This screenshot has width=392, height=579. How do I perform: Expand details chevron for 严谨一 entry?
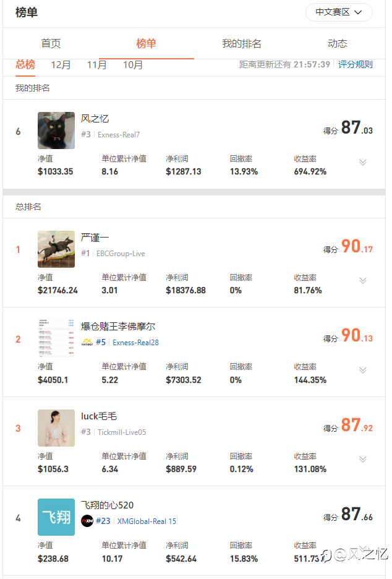pos(363,281)
